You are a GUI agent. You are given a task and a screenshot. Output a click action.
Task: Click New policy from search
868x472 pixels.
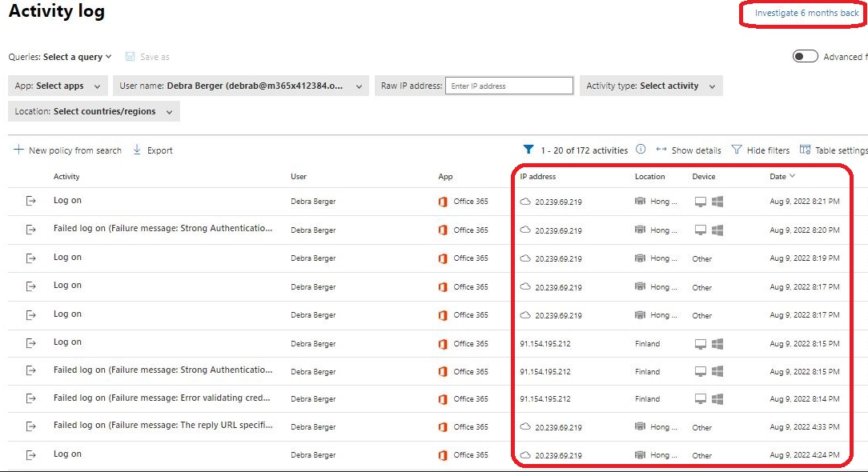(x=67, y=150)
